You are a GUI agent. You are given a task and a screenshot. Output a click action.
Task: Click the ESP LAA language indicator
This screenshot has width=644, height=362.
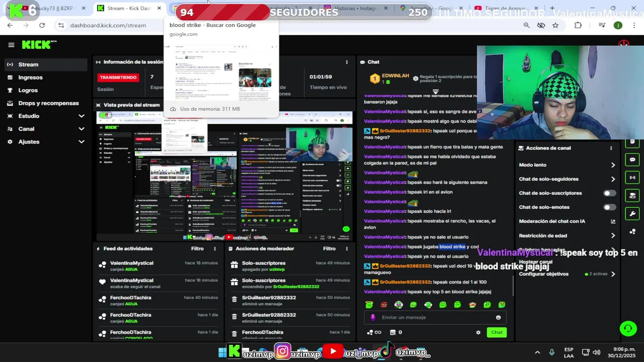(x=569, y=352)
